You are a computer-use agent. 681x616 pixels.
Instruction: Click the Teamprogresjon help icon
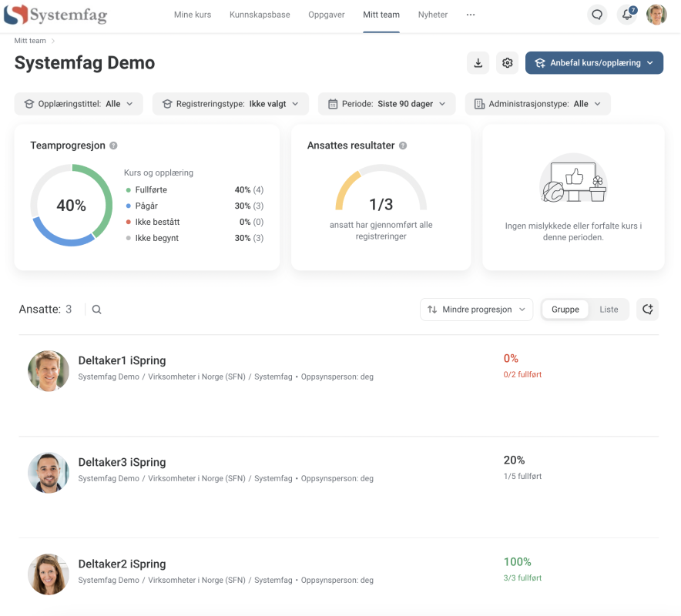click(x=113, y=146)
